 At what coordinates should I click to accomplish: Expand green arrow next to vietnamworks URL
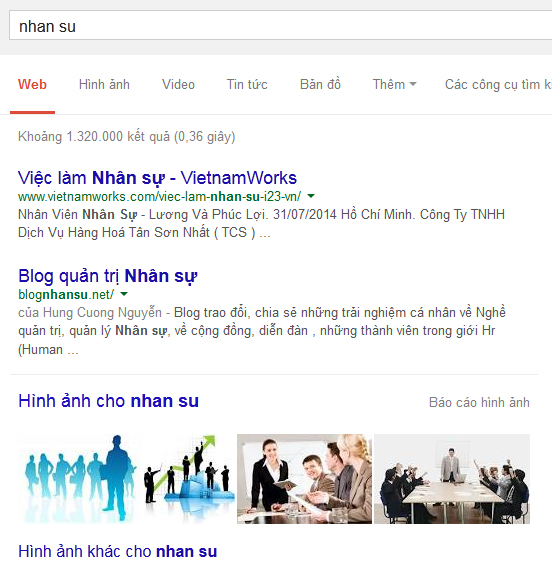[x=311, y=196]
